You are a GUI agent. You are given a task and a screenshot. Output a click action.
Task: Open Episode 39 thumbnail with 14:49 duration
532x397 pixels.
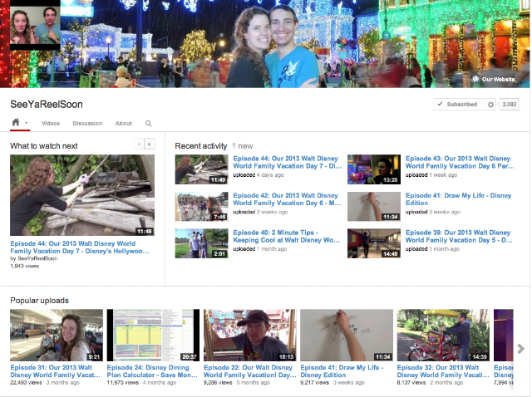(x=374, y=243)
